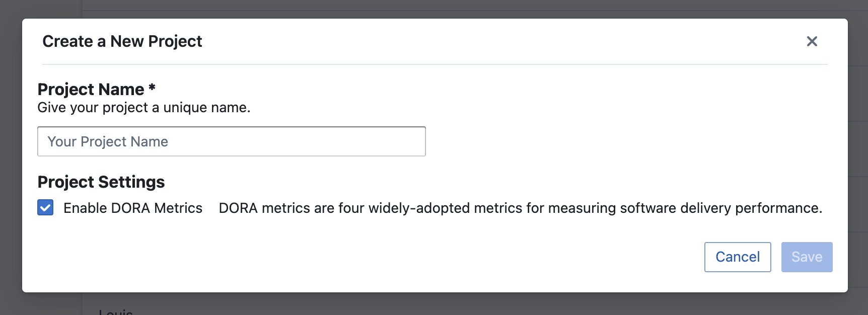868x315 pixels.
Task: Focus the Your Project Name field
Action: click(x=231, y=141)
